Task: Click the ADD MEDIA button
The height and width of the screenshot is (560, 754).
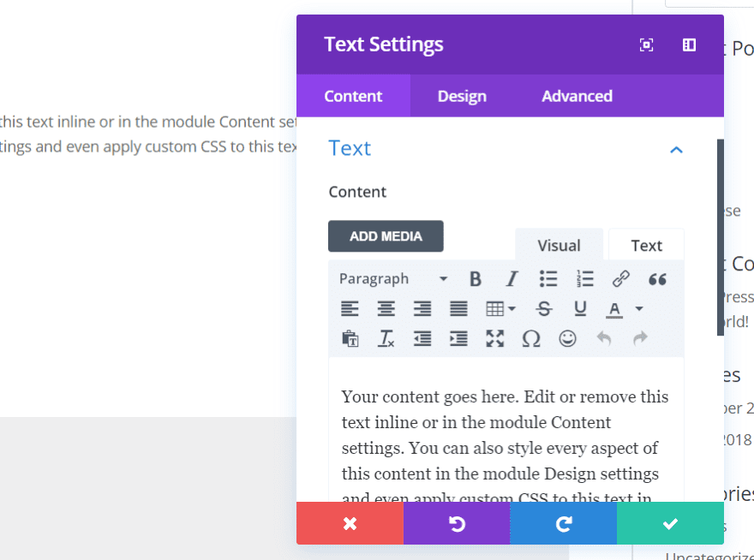Action: tap(386, 236)
